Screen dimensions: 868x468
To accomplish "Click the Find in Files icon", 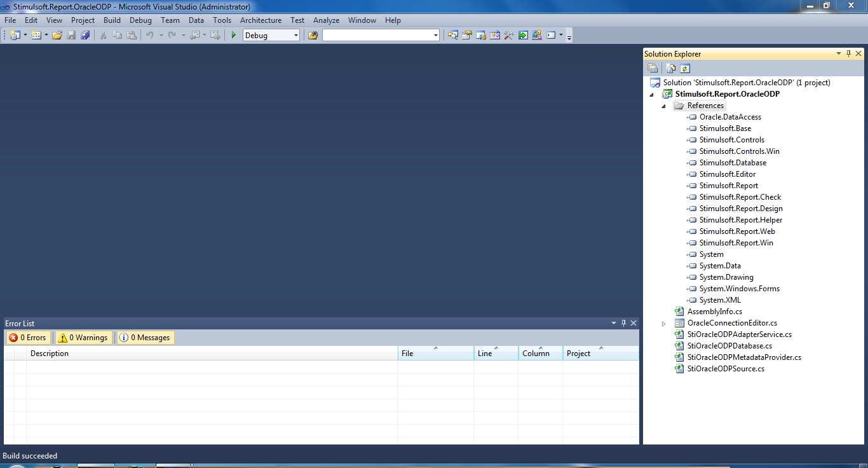I will pos(313,36).
